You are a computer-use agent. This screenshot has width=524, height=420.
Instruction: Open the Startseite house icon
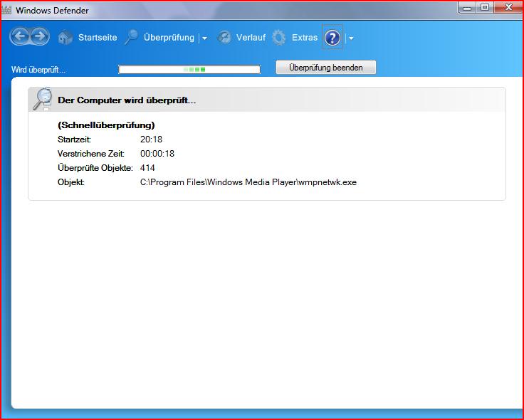[65, 38]
